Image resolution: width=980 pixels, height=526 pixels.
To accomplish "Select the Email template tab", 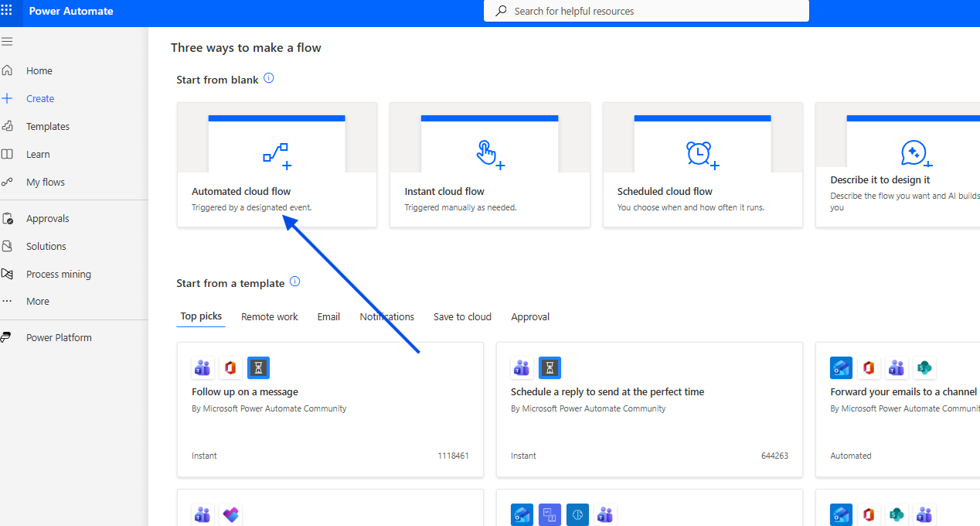I will coord(328,316).
